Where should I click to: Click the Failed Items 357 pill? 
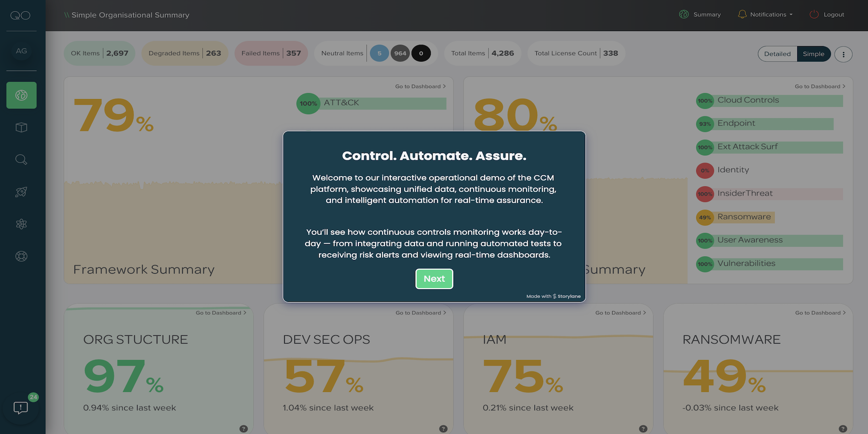[x=271, y=53]
